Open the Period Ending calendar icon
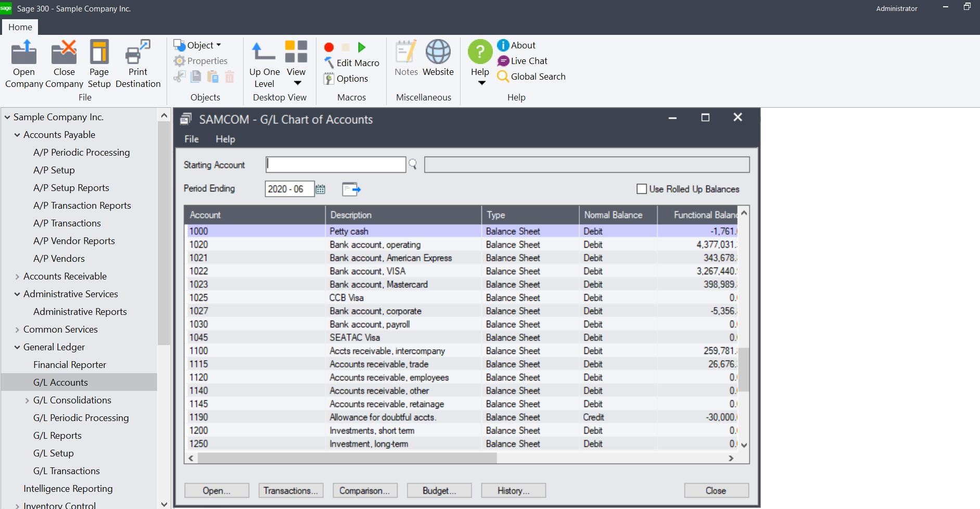This screenshot has height=509, width=980. pos(321,189)
